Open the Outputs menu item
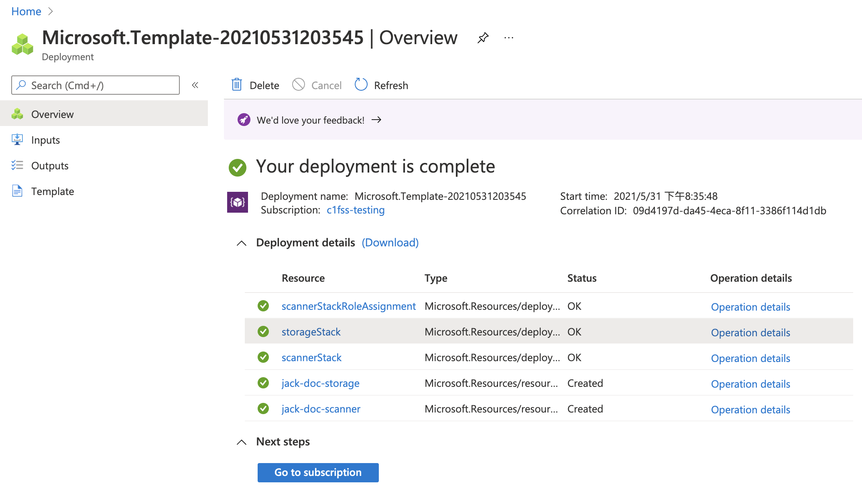This screenshot has height=504, width=862. coord(50,166)
